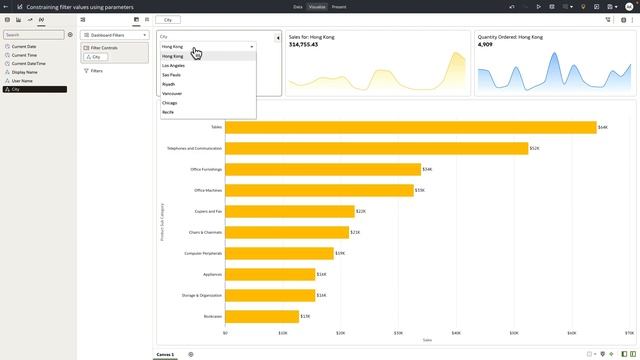Viewport: 640px width, 360px height.
Task: Click the filter bar pin icon top right
Action: pyautogui.click(x=608, y=20)
